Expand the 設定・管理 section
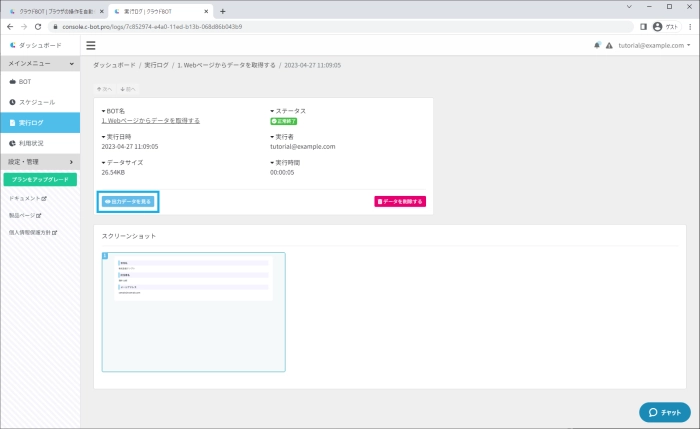This screenshot has height=429, width=700. pyautogui.click(x=40, y=161)
